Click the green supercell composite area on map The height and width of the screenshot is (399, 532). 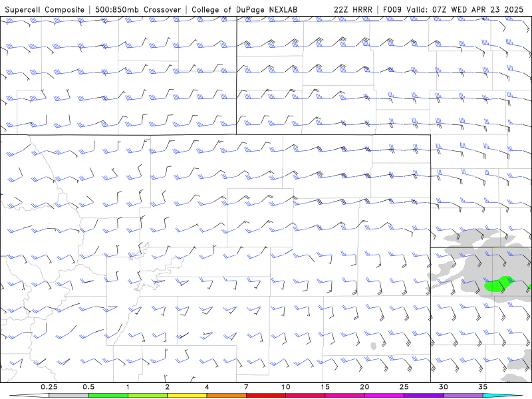(x=499, y=285)
